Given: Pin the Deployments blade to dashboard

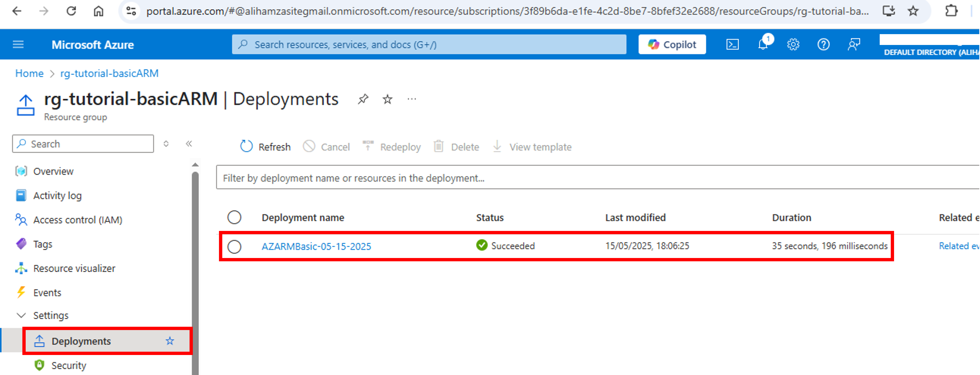Looking at the screenshot, I should (x=363, y=99).
